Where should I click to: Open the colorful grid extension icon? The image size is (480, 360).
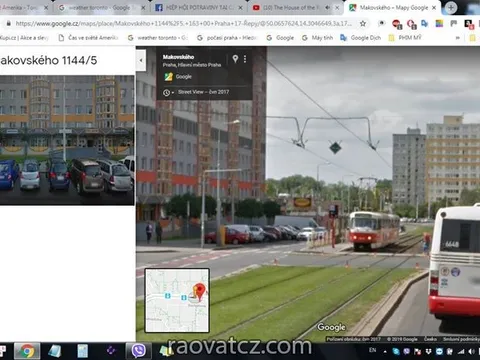click(439, 23)
